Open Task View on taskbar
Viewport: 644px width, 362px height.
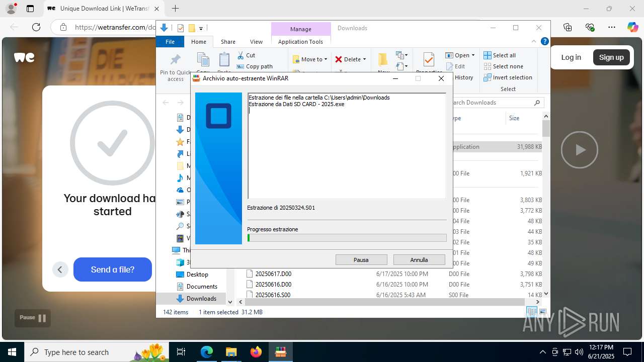(x=182, y=352)
